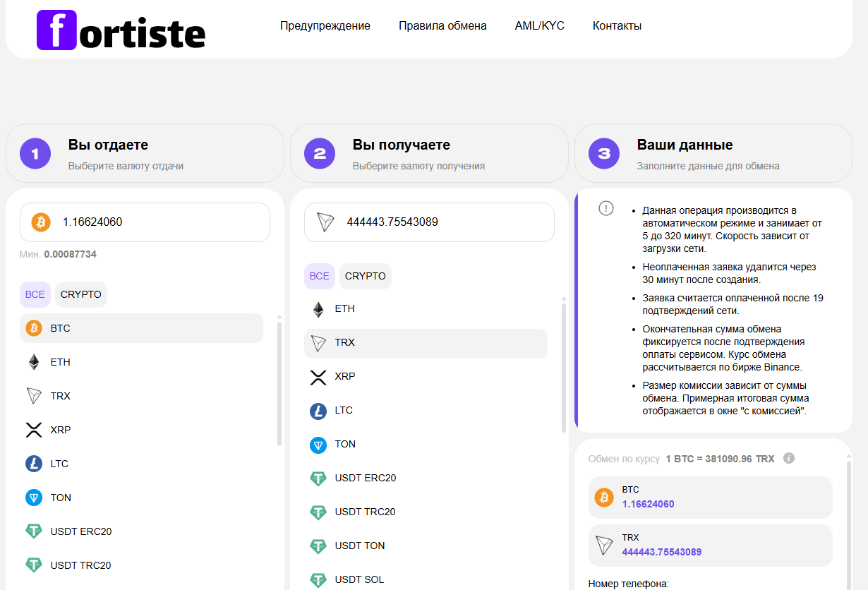
Task: Click the receive amount field with 444443.75543089
Action: click(x=429, y=222)
